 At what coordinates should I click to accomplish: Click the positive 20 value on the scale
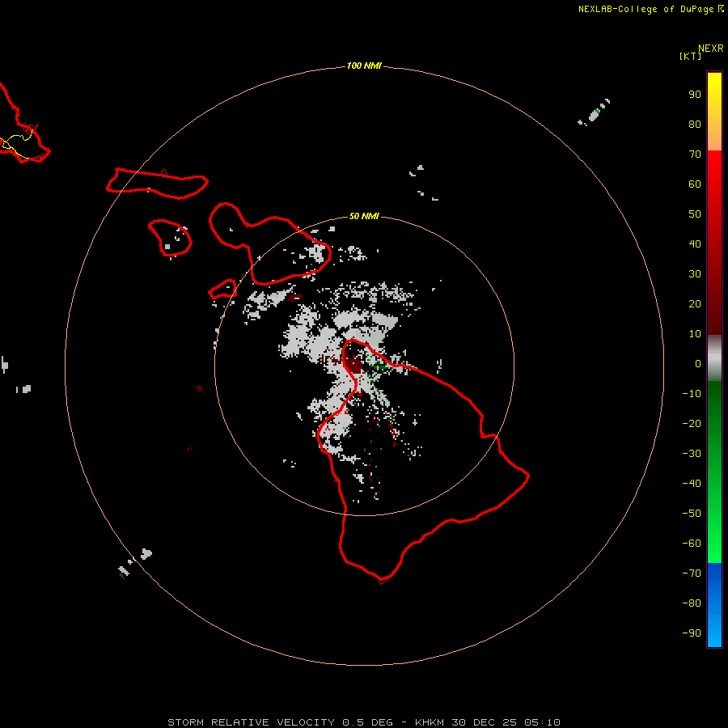(695, 303)
